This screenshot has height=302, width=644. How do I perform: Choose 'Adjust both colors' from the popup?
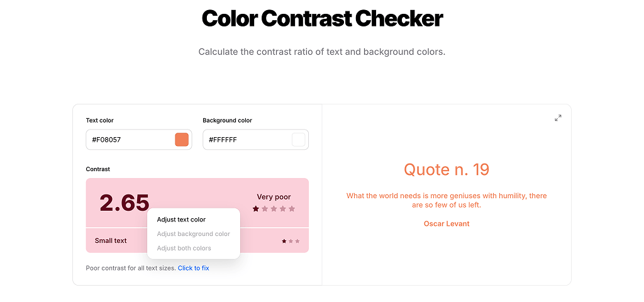(184, 249)
